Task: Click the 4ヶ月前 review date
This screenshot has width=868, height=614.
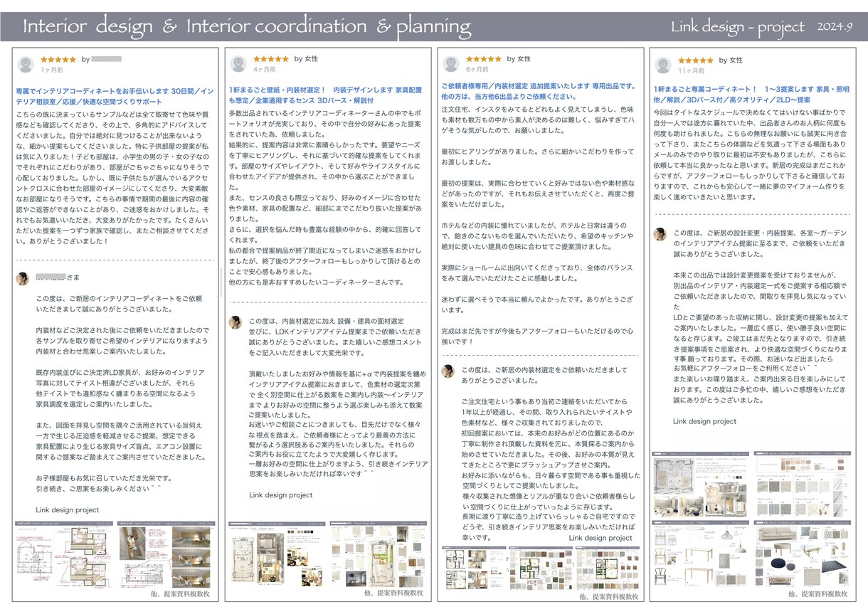Action: (264, 70)
